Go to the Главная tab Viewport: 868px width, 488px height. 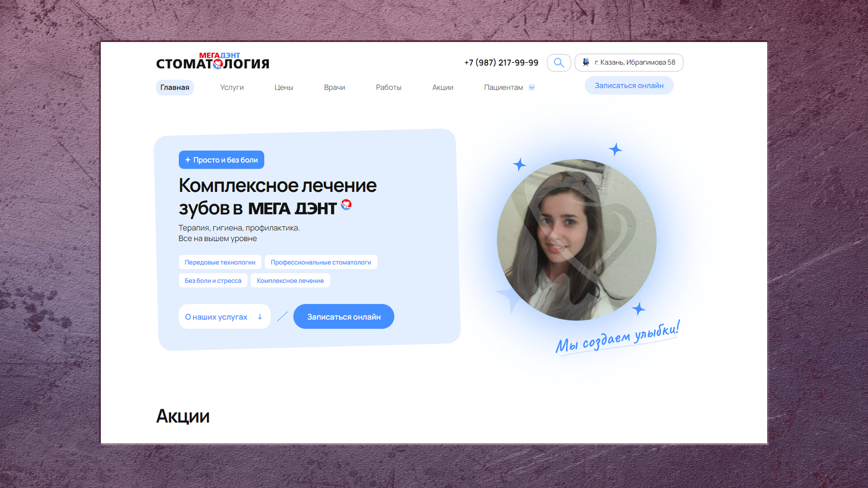175,88
